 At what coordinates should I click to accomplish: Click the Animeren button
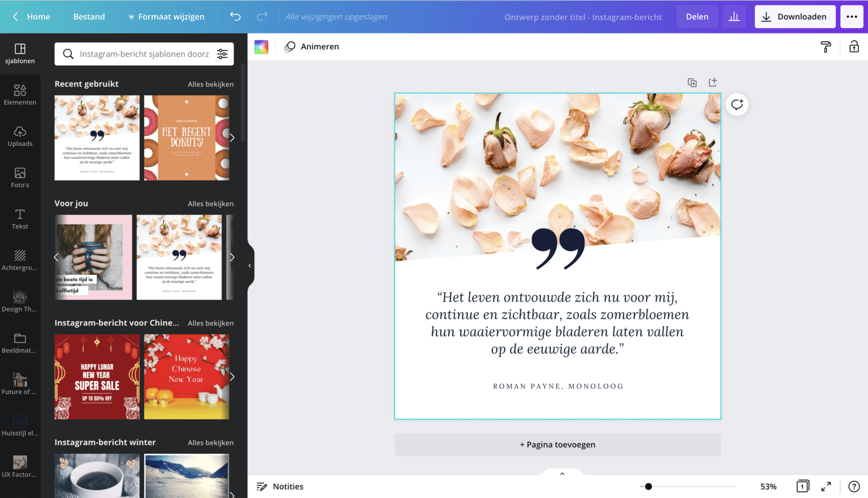pyautogui.click(x=312, y=47)
